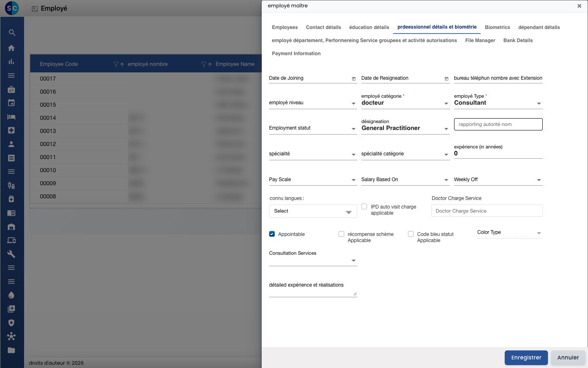Image resolution: width=588 pixels, height=368 pixels.
Task: Uncheck the Appointable checkbox
Action: [x=272, y=234]
